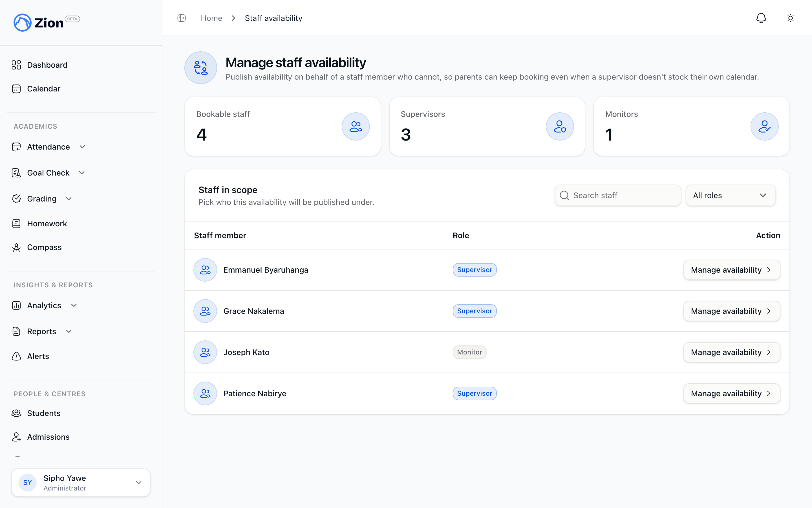Click Joseph Kato's avatar icon
Screen dimensions: 812x508
point(205,352)
